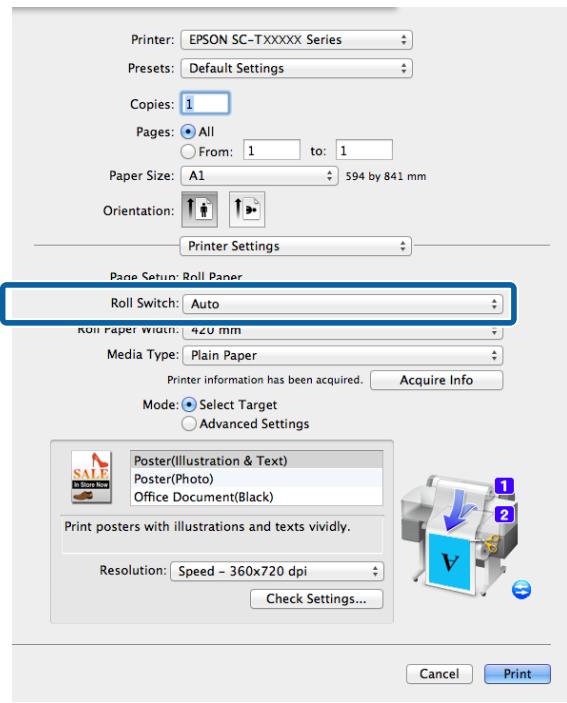Click the From page number field

272,150
